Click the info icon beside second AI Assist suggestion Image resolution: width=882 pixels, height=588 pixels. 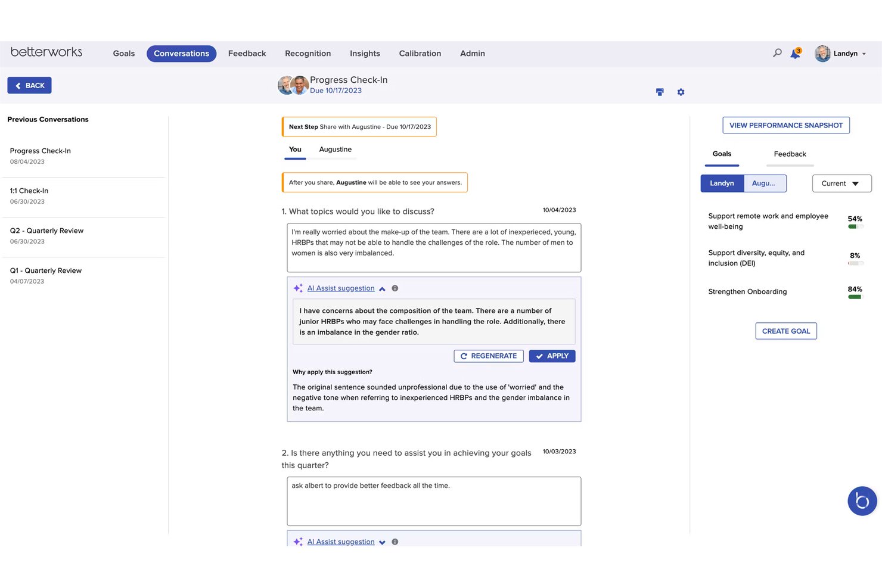tap(395, 542)
